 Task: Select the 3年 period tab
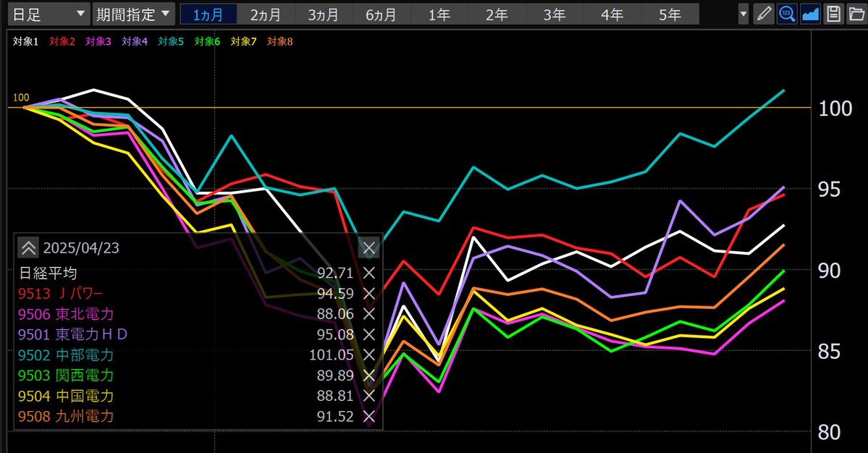coord(554,14)
